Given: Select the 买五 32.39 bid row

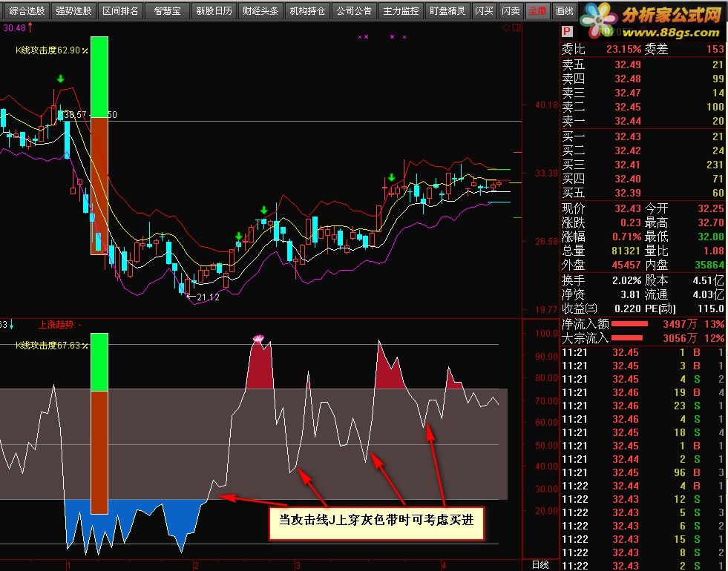Looking at the screenshot, I should click(x=643, y=193).
